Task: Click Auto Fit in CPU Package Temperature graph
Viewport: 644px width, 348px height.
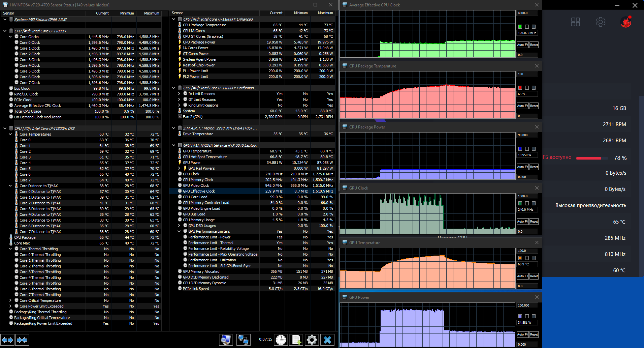Action: click(x=522, y=106)
